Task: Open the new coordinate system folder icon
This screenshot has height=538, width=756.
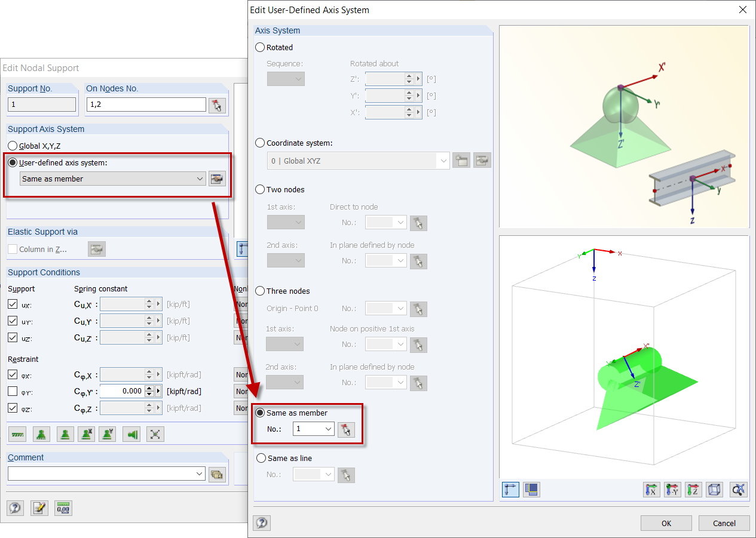Action: [x=461, y=160]
